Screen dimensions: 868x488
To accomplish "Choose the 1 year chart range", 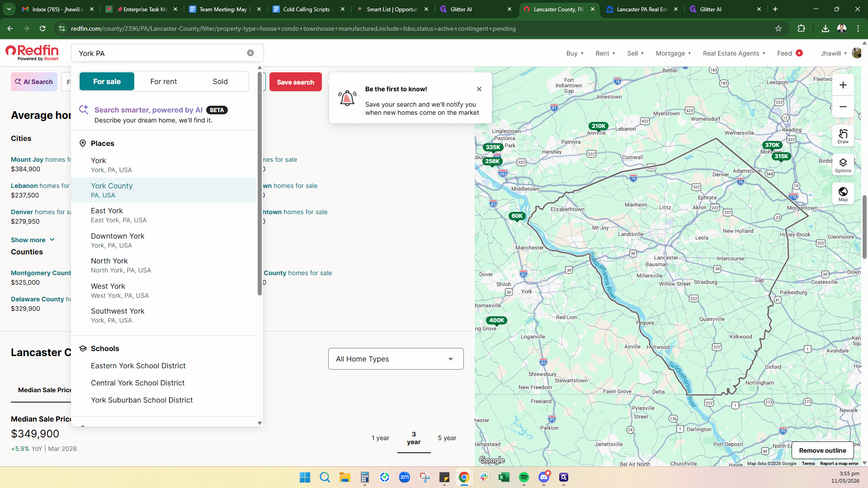I will [x=380, y=438].
